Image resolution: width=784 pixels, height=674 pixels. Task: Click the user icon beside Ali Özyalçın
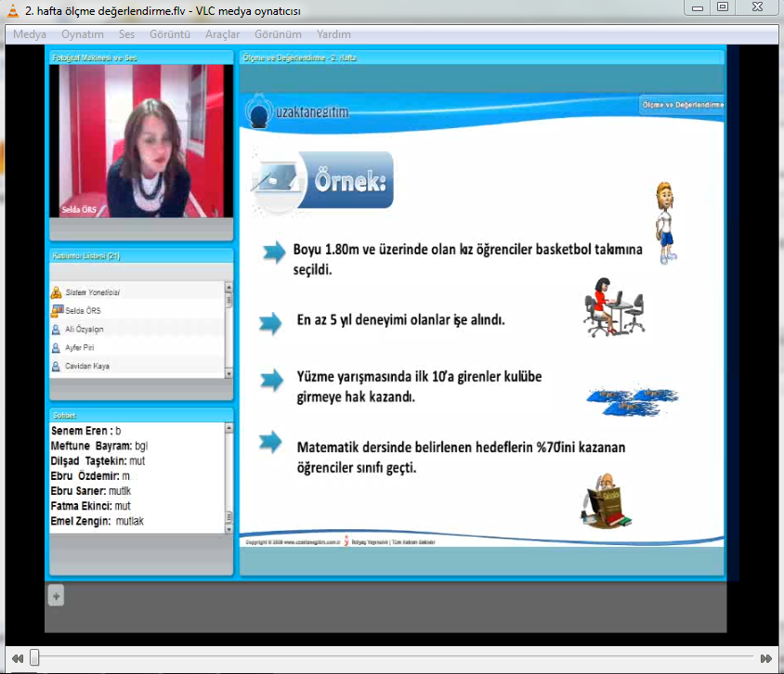pyautogui.click(x=56, y=330)
